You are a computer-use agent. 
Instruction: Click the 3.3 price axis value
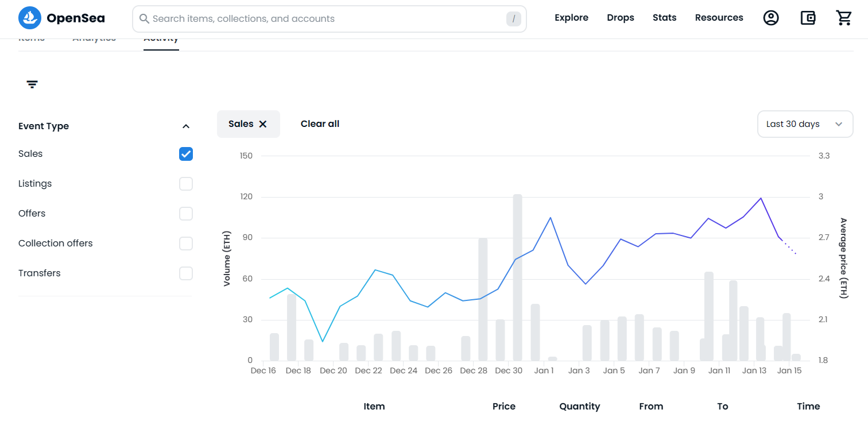click(x=824, y=156)
